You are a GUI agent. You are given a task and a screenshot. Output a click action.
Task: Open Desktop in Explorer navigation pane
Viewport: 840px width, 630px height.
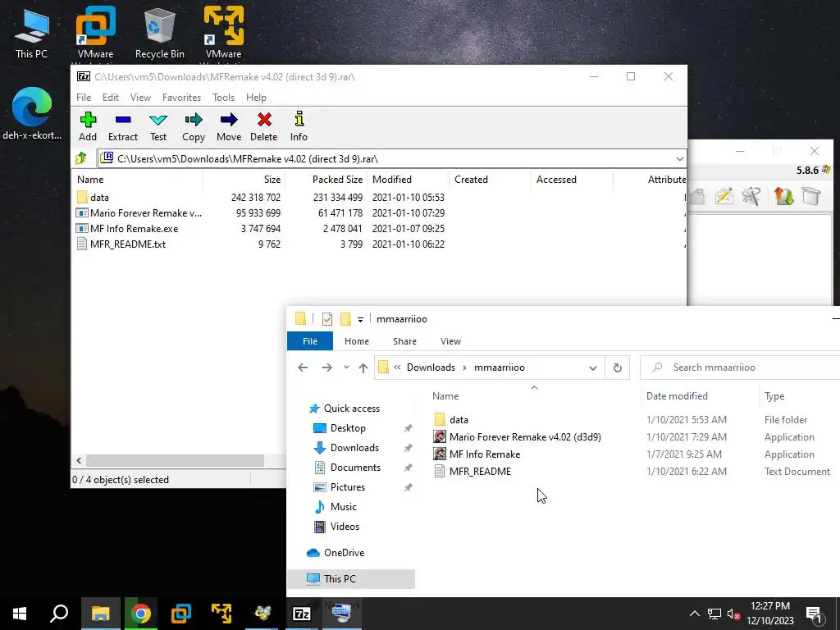coord(348,428)
